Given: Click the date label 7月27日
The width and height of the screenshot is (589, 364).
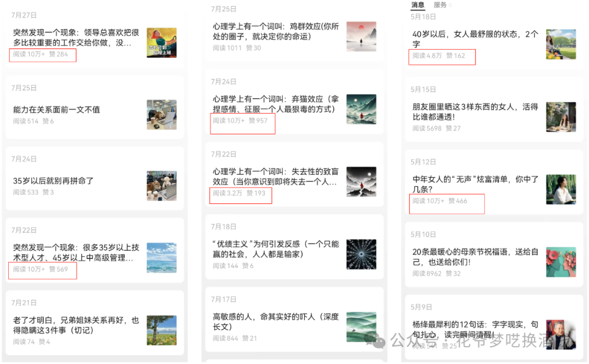Looking at the screenshot, I should (x=23, y=15).
